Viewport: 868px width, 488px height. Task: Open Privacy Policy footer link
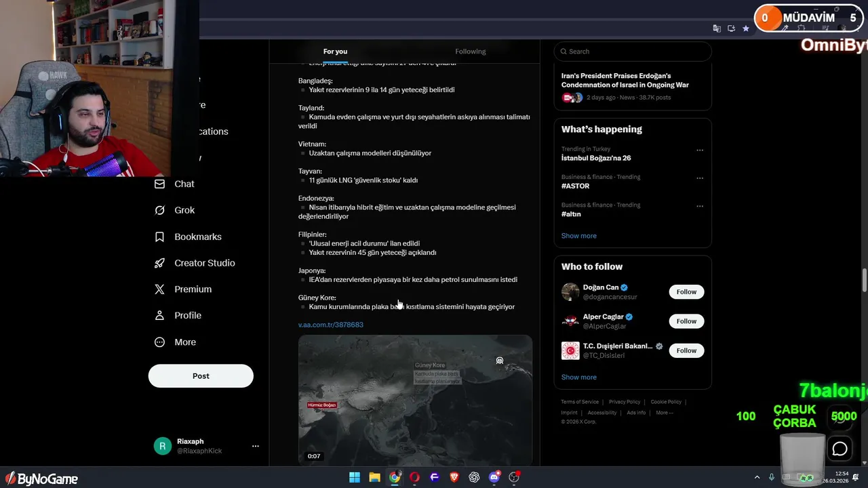click(x=625, y=402)
